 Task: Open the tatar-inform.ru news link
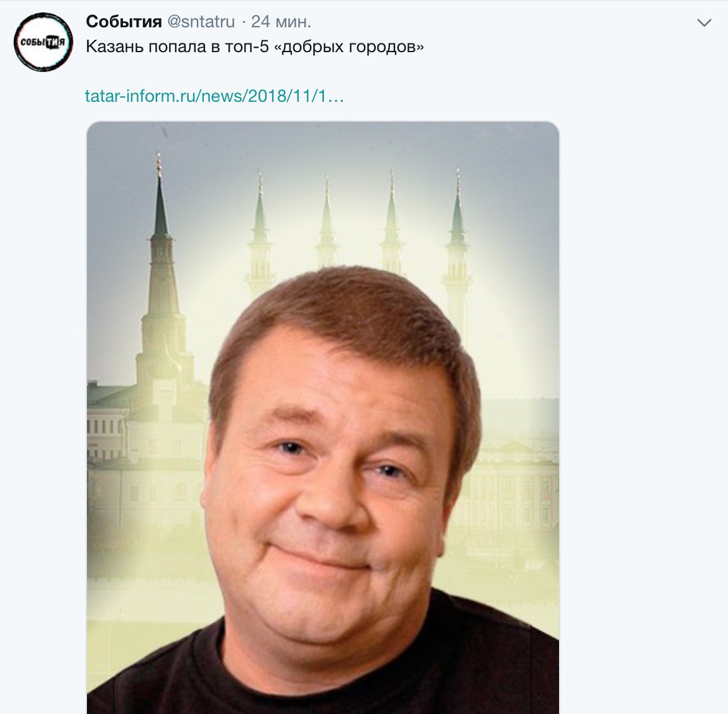(x=214, y=96)
